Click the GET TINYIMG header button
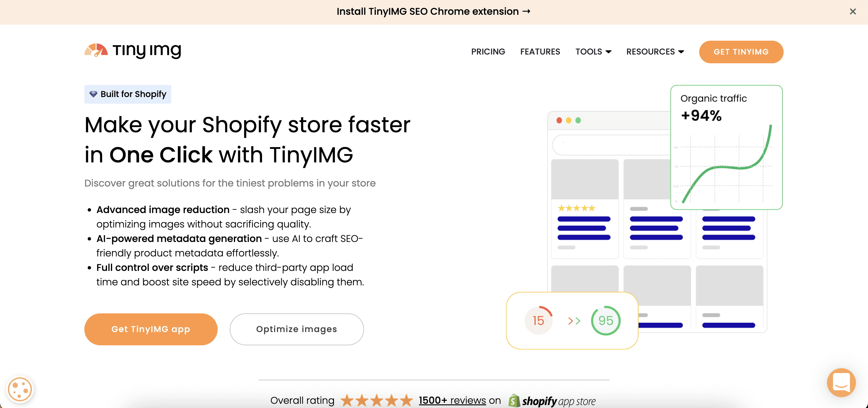Image resolution: width=868 pixels, height=408 pixels. [x=741, y=52]
